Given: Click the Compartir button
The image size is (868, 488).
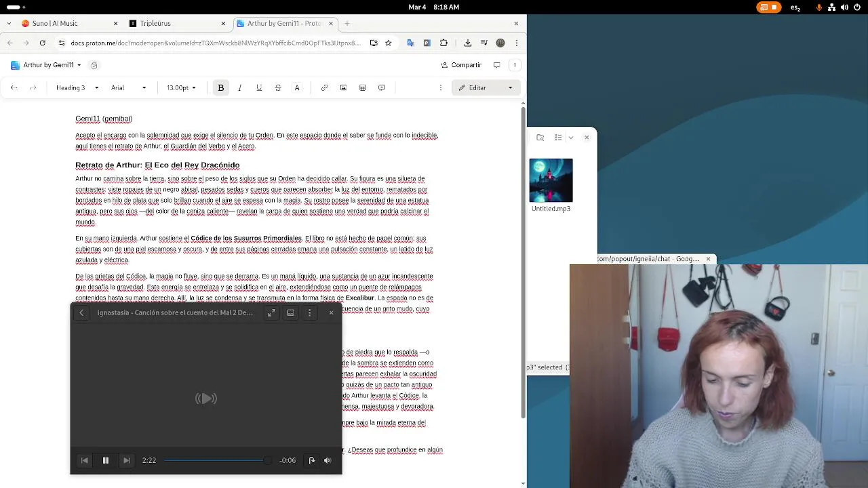Looking at the screenshot, I should point(461,65).
